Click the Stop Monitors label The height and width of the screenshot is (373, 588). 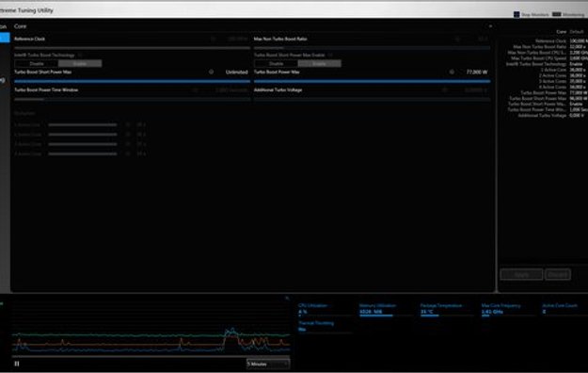pyautogui.click(x=534, y=15)
